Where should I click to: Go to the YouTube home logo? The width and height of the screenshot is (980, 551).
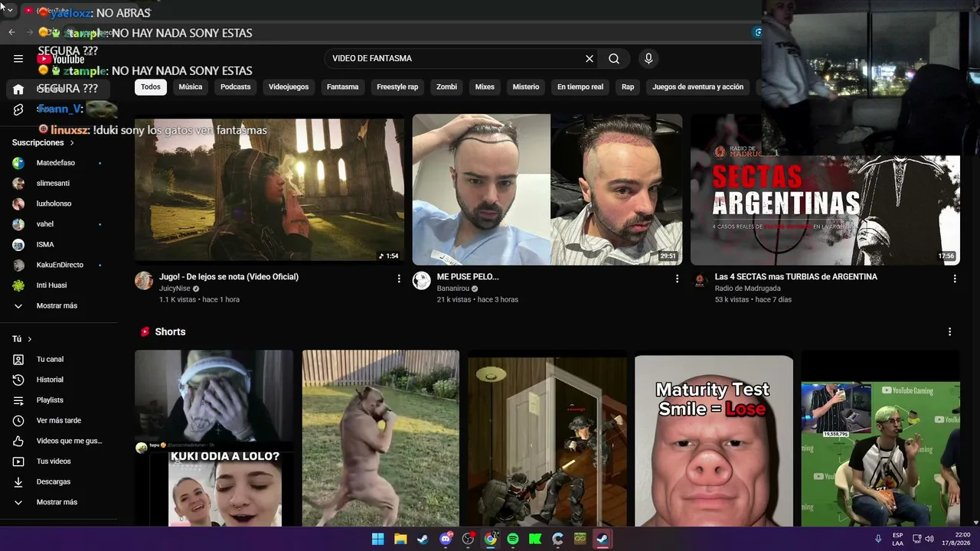(x=60, y=59)
